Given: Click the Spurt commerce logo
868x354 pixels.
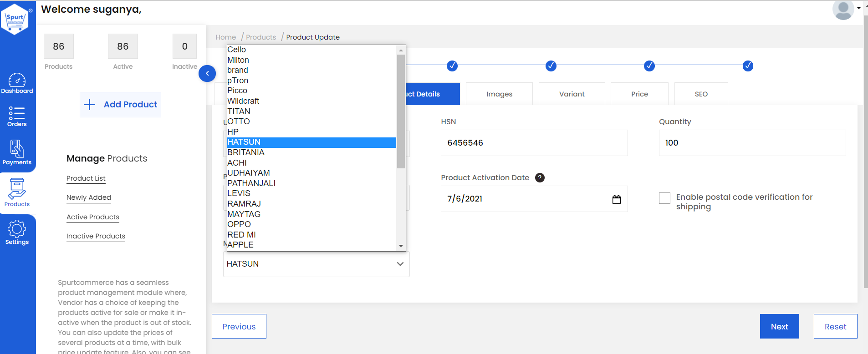Looking at the screenshot, I should pyautogui.click(x=15, y=19).
